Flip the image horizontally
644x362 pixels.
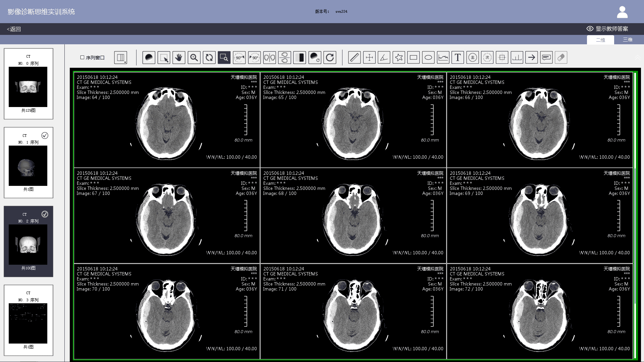269,57
